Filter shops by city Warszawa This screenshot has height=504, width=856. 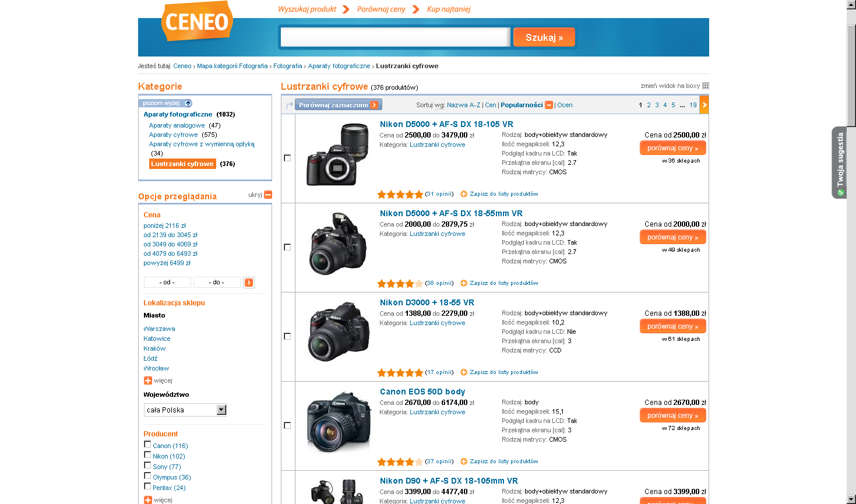159,329
